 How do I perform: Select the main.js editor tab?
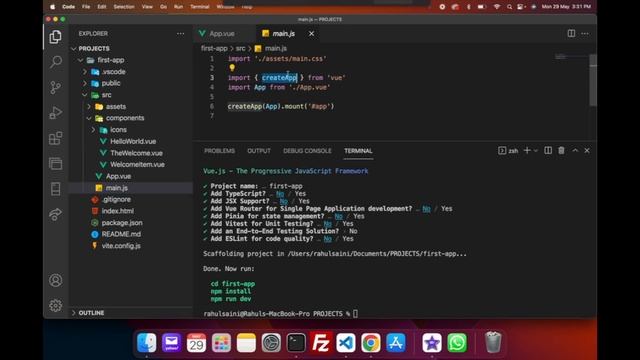pyautogui.click(x=283, y=33)
